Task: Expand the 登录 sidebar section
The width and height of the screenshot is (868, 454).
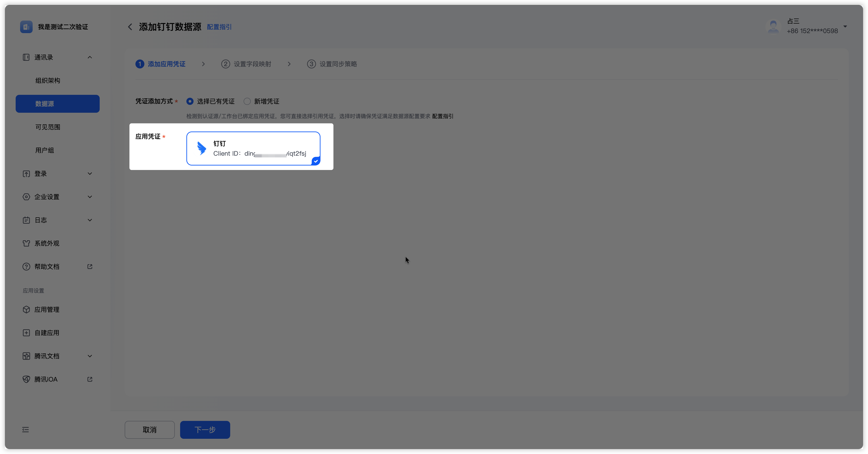Action: 90,174
